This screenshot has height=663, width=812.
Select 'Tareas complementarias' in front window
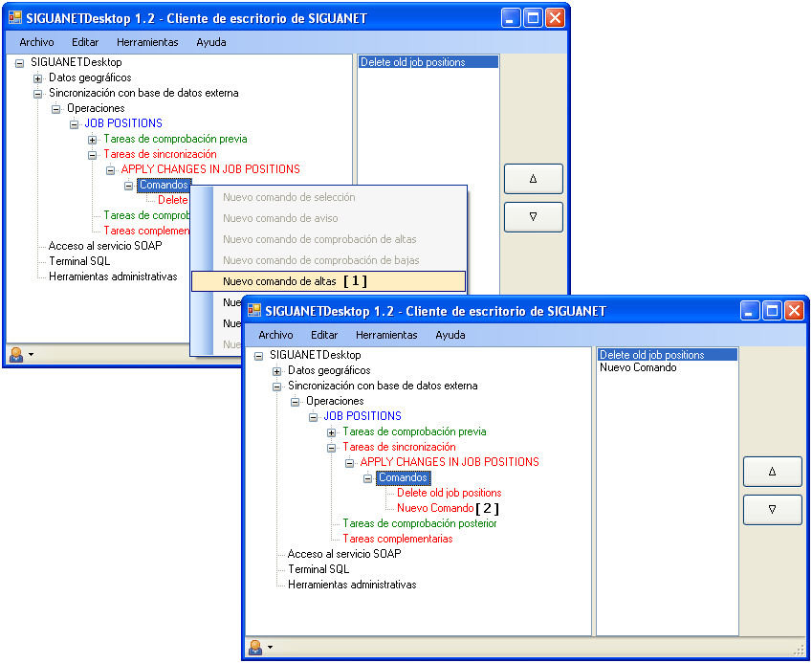pyautogui.click(x=398, y=539)
